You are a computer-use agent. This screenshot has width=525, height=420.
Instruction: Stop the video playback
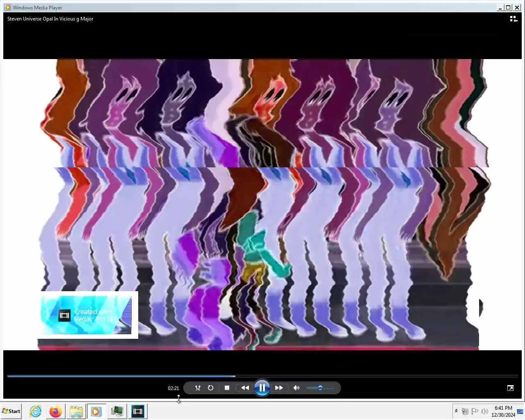click(227, 388)
